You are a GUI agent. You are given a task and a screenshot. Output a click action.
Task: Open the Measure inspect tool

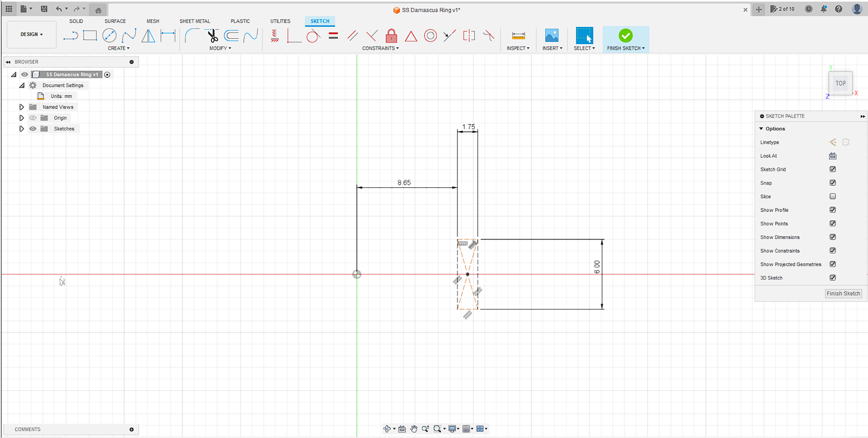pos(518,36)
